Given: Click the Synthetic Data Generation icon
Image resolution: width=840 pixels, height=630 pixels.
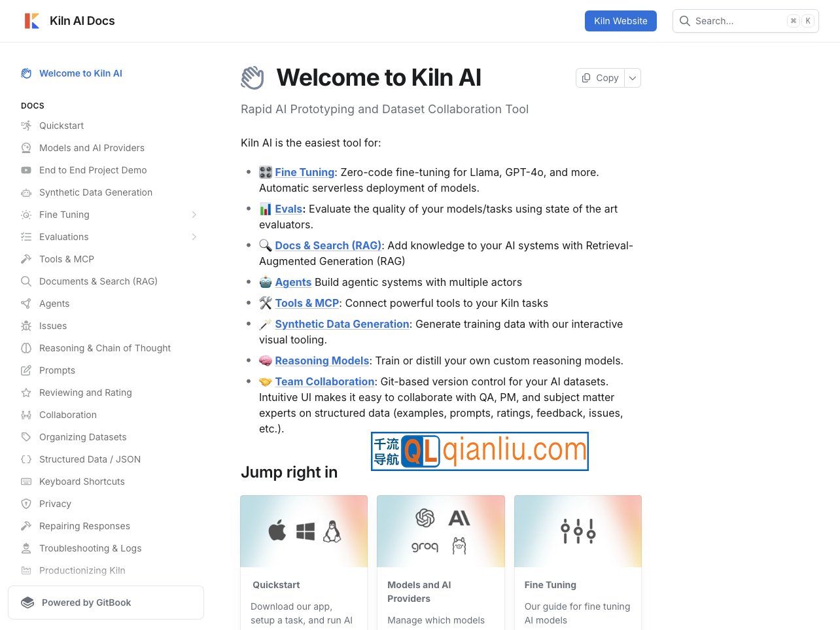Looking at the screenshot, I should 26,192.
